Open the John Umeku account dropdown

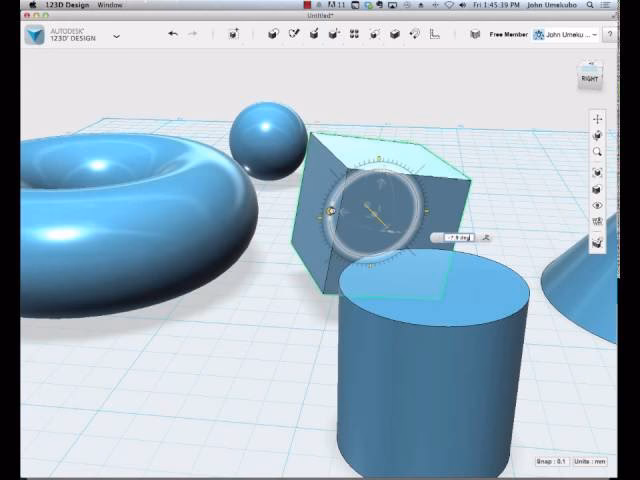pyautogui.click(x=565, y=35)
